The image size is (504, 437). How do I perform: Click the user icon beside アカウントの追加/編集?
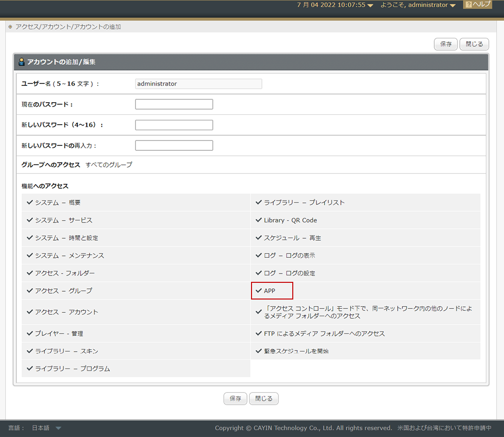pyautogui.click(x=22, y=62)
